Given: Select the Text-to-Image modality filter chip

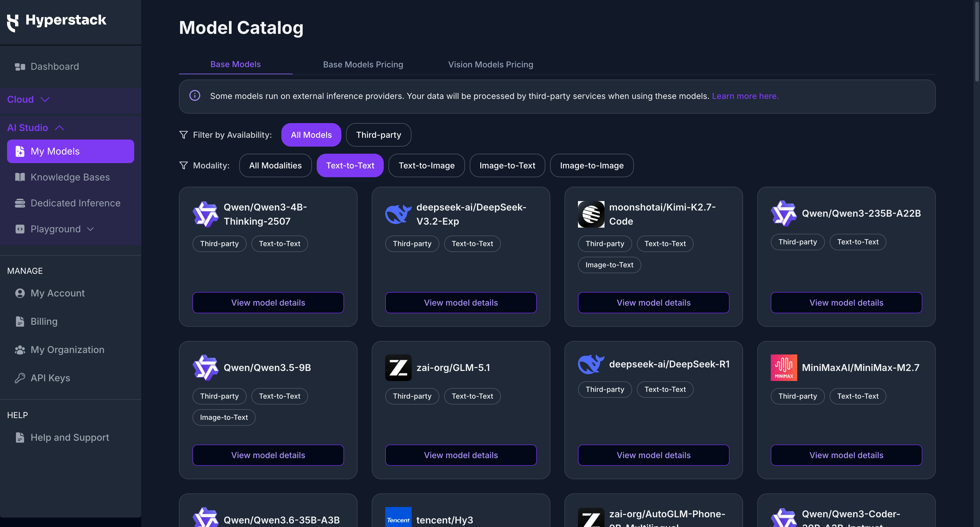Looking at the screenshot, I should [x=426, y=165].
